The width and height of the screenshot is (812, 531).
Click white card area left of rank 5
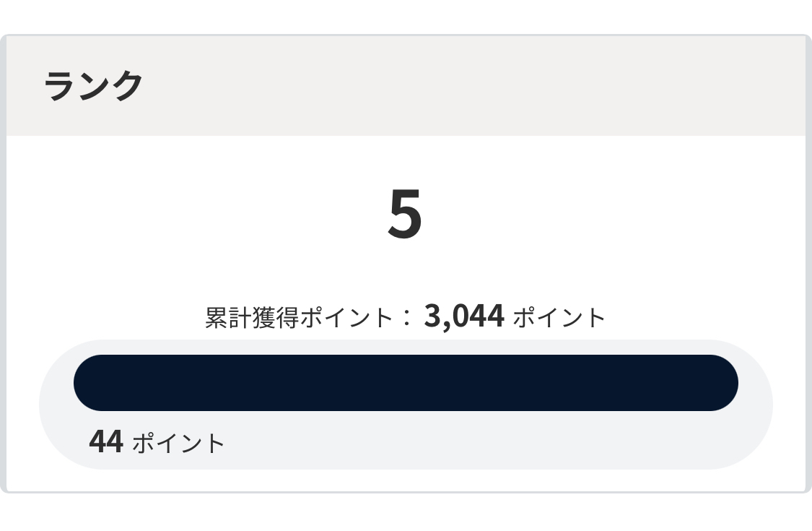pos(197,214)
